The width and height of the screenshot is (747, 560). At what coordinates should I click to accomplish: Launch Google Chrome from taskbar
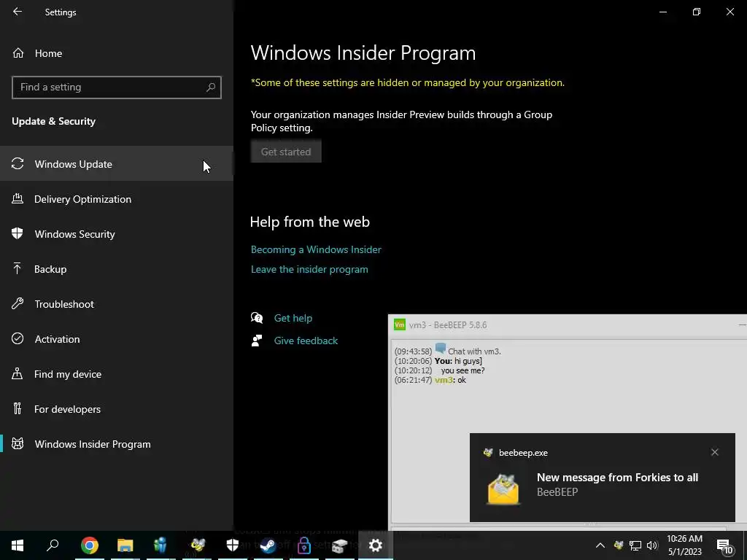(90, 545)
